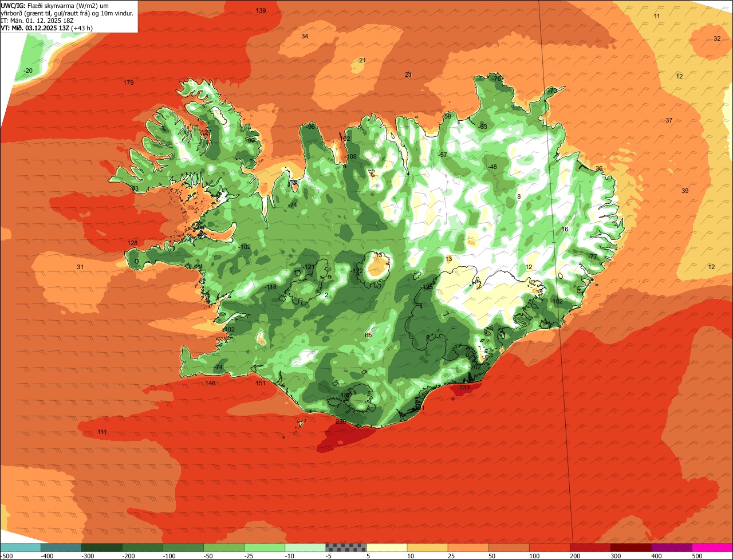Click the value '128' off the west coast
Image resolution: width=733 pixels, height=560 pixels.
coord(132,243)
